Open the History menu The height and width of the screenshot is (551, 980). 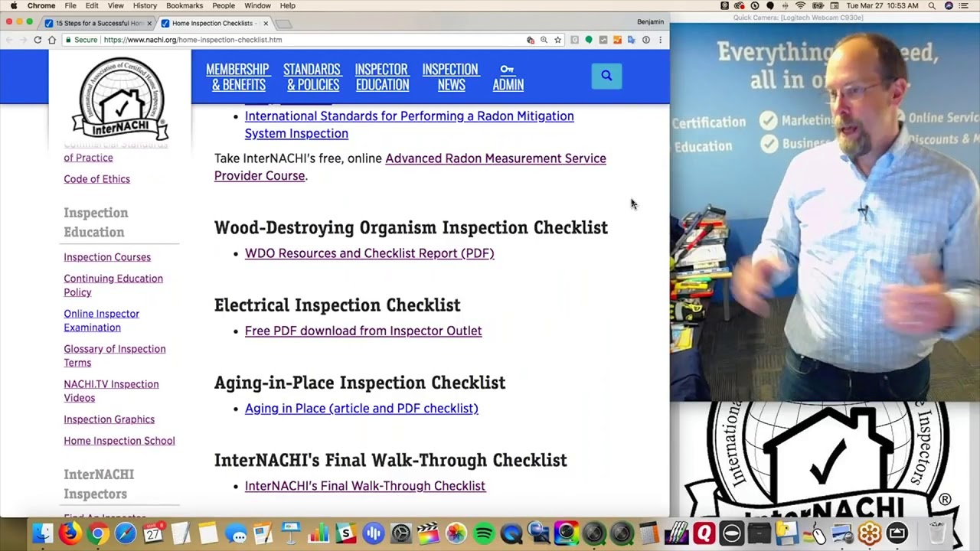coord(145,5)
